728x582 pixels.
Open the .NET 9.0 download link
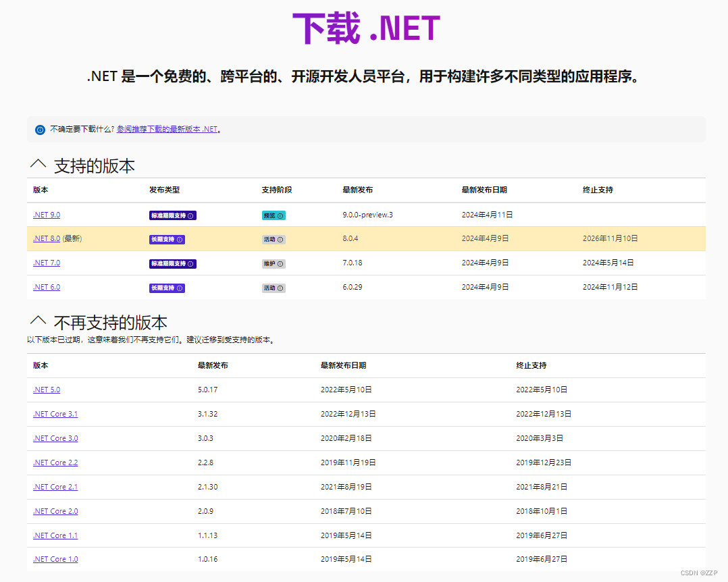pyautogui.click(x=47, y=215)
